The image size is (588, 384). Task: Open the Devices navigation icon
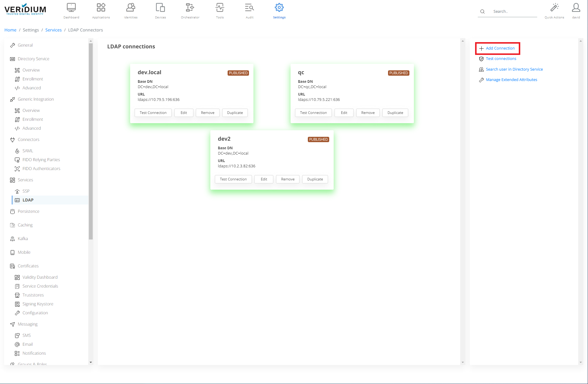point(160,8)
